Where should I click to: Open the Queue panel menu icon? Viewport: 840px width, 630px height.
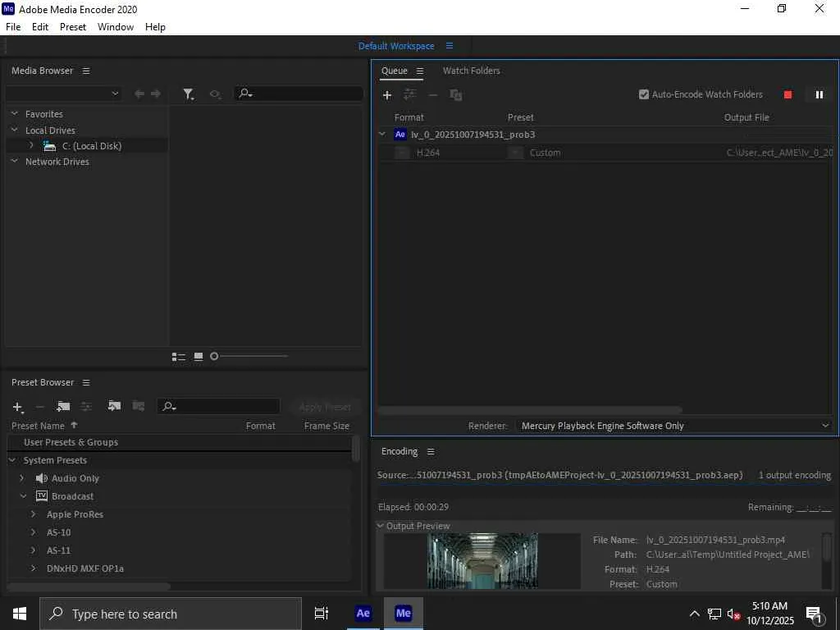point(420,71)
